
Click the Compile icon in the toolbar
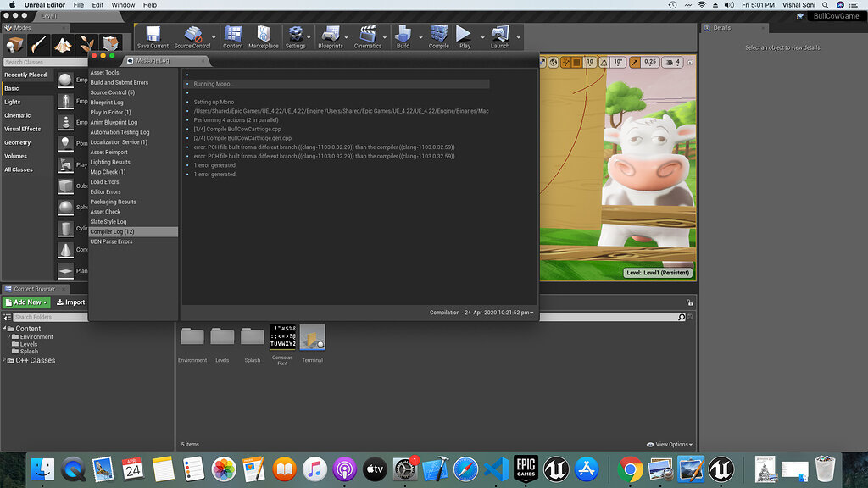pyautogui.click(x=437, y=36)
